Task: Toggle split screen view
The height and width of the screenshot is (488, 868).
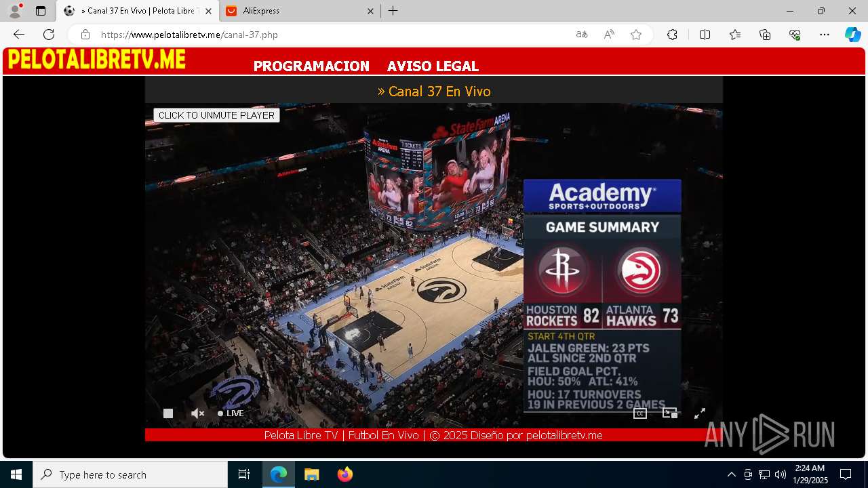Action: (705, 35)
